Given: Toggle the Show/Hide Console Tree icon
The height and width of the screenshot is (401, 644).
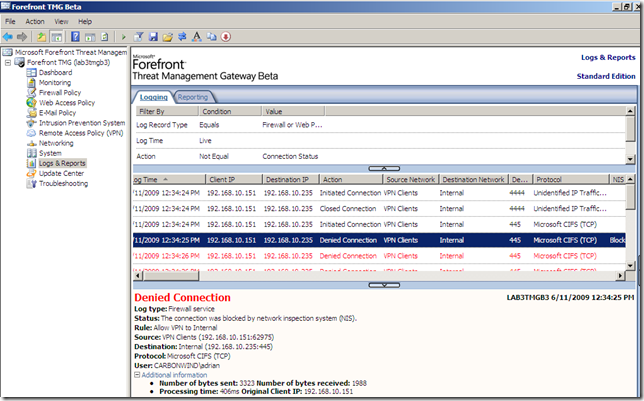Looking at the screenshot, I should [56, 37].
